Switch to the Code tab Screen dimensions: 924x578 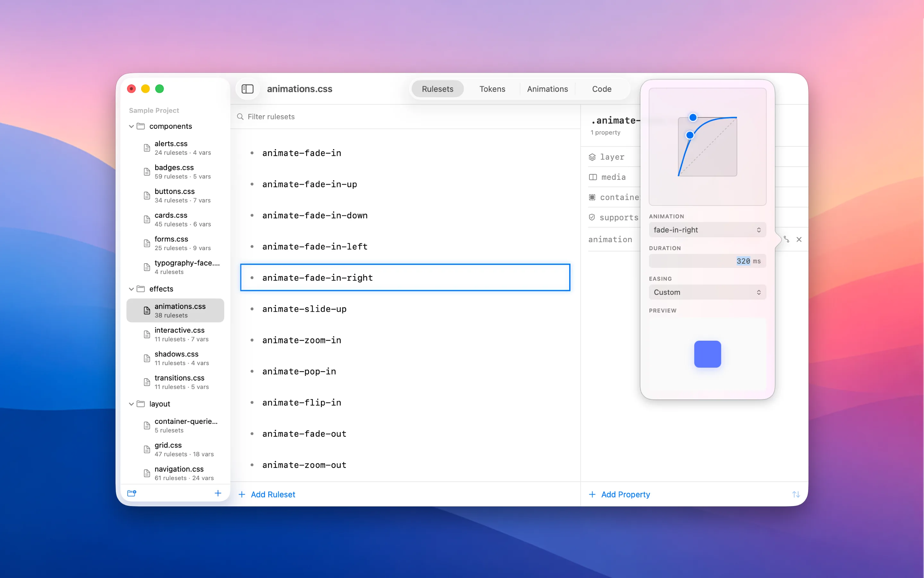(602, 89)
